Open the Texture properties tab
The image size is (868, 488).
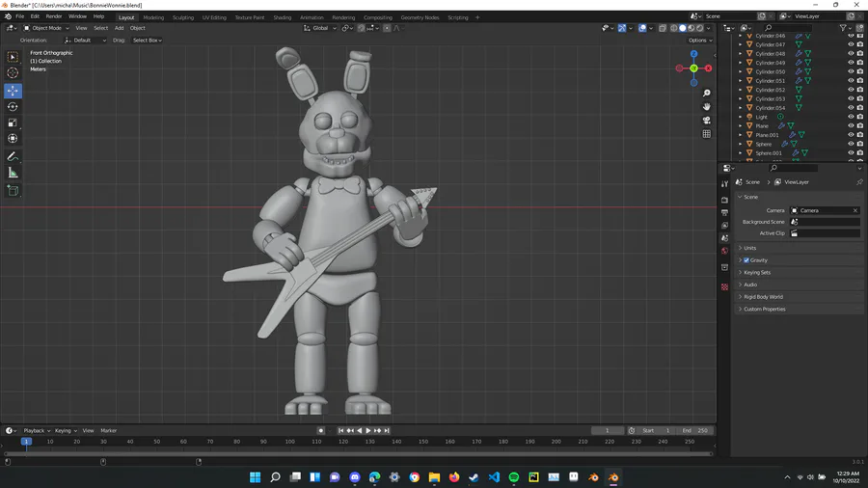[x=724, y=286]
